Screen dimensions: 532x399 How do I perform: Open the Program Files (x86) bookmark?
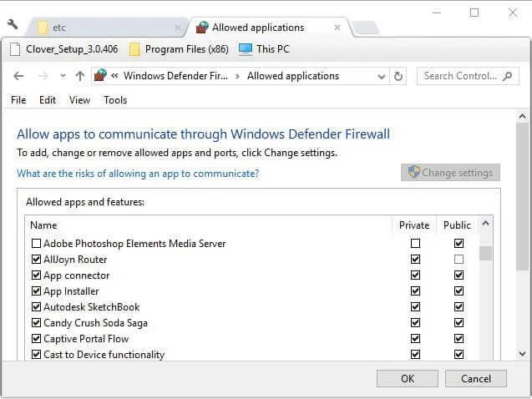click(x=179, y=49)
